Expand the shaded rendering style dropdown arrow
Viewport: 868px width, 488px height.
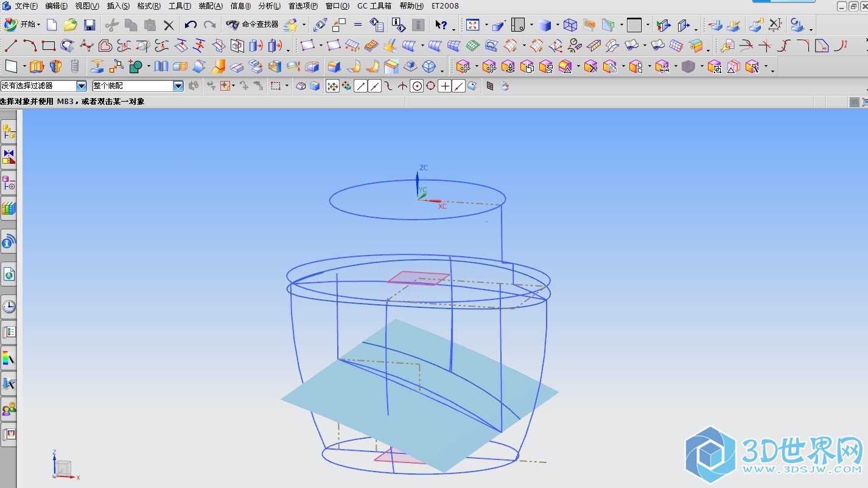click(557, 25)
